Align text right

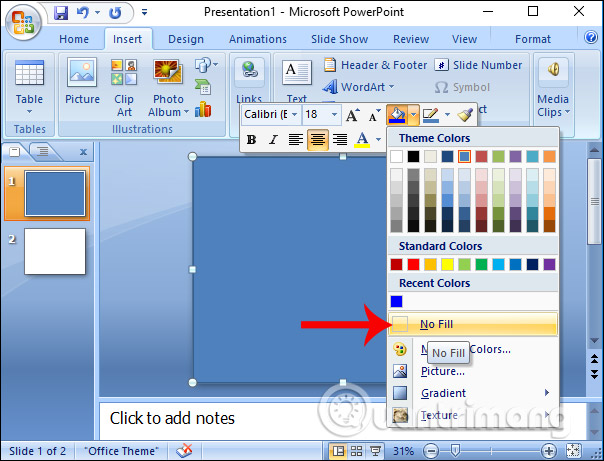click(340, 139)
